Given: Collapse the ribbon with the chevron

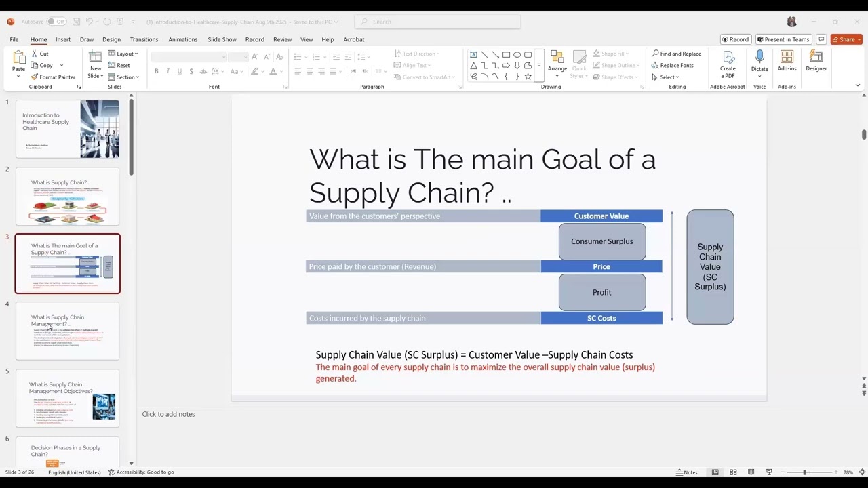Looking at the screenshot, I should [x=858, y=85].
